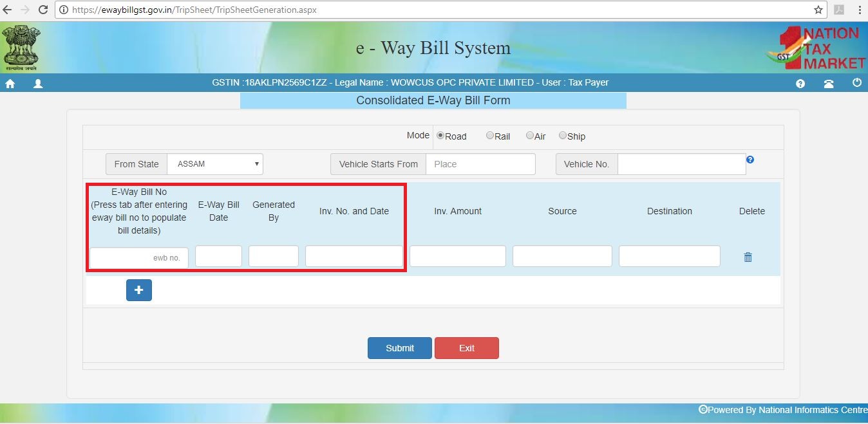Reload the page using the refresh icon
The height and width of the screenshot is (424, 868).
click(42, 10)
